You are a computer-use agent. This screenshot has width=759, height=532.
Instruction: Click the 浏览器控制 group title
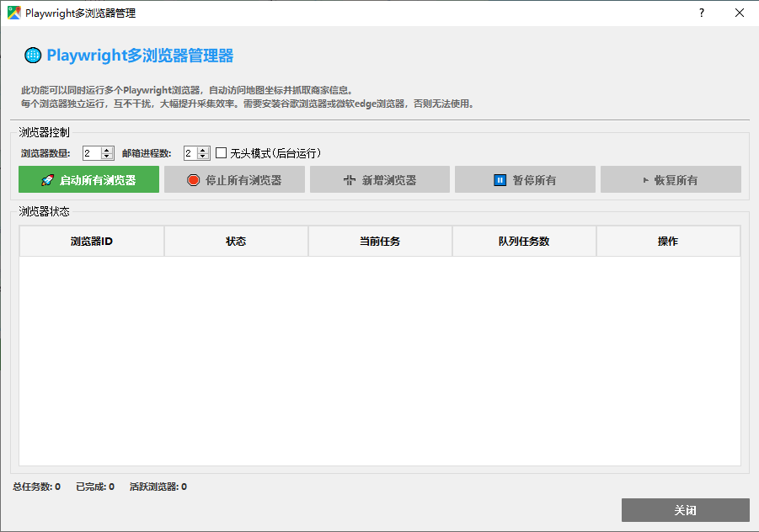(44, 132)
